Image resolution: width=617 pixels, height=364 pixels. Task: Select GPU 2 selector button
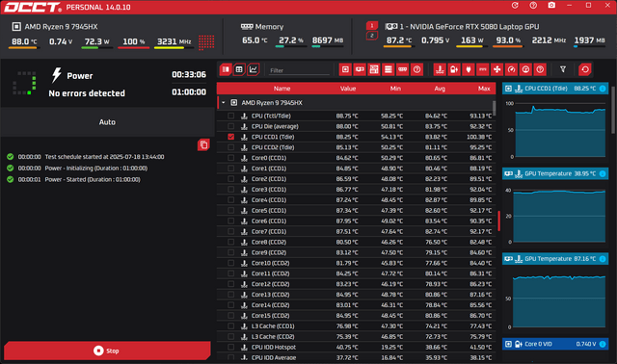[x=372, y=36]
